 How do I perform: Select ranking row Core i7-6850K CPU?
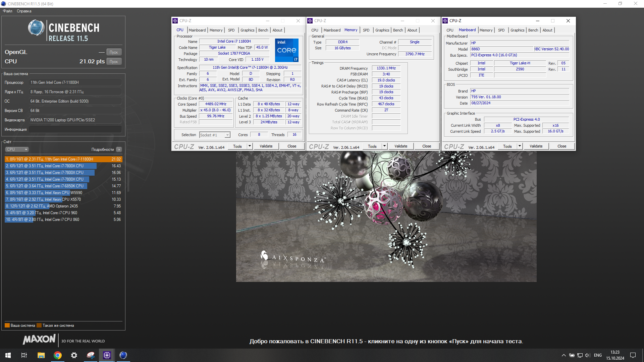point(63,186)
